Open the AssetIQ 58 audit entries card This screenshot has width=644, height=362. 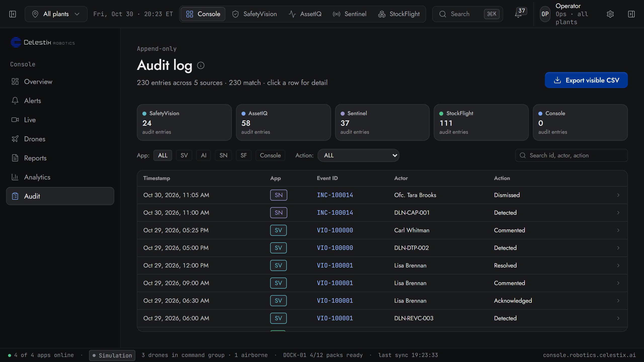[x=283, y=122]
